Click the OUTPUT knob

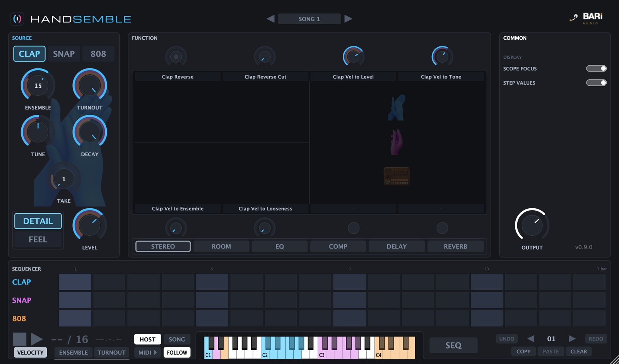(532, 225)
